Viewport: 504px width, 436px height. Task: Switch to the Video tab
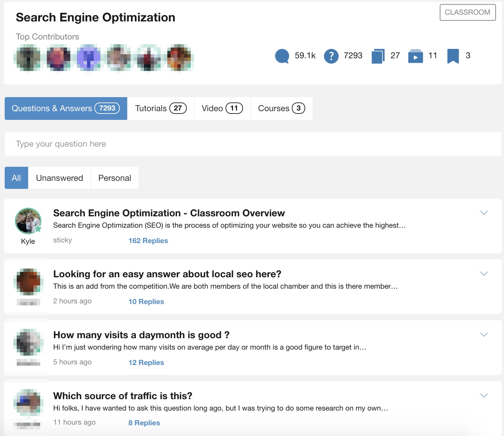click(x=222, y=108)
